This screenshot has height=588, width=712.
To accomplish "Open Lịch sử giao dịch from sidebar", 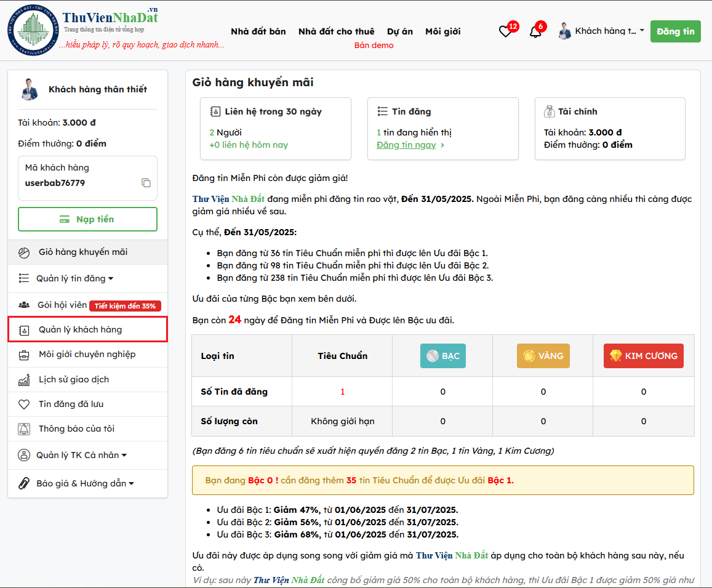I will pyautogui.click(x=73, y=379).
